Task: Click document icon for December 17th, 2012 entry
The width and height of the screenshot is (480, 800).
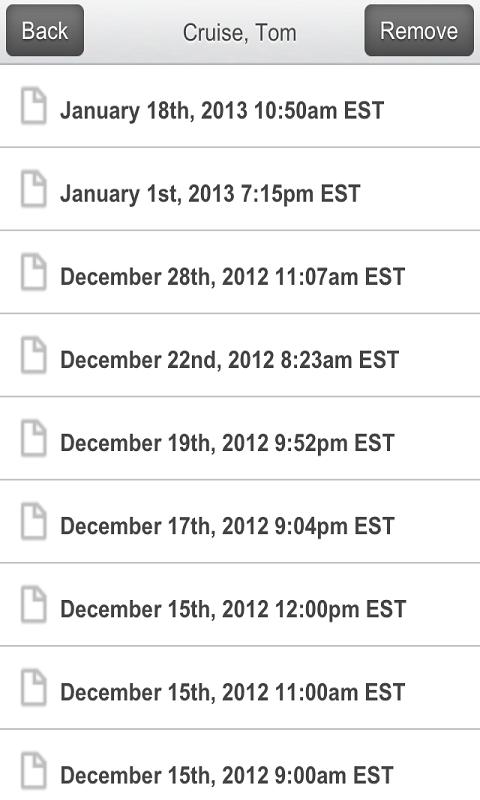Action: pyautogui.click(x=34, y=522)
